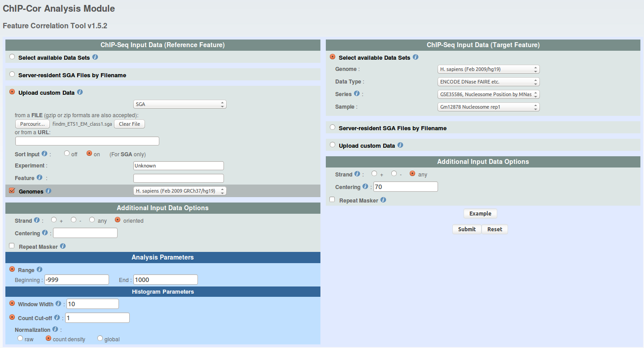This screenshot has height=348, width=644.
Task: Click the Example button
Action: (480, 214)
